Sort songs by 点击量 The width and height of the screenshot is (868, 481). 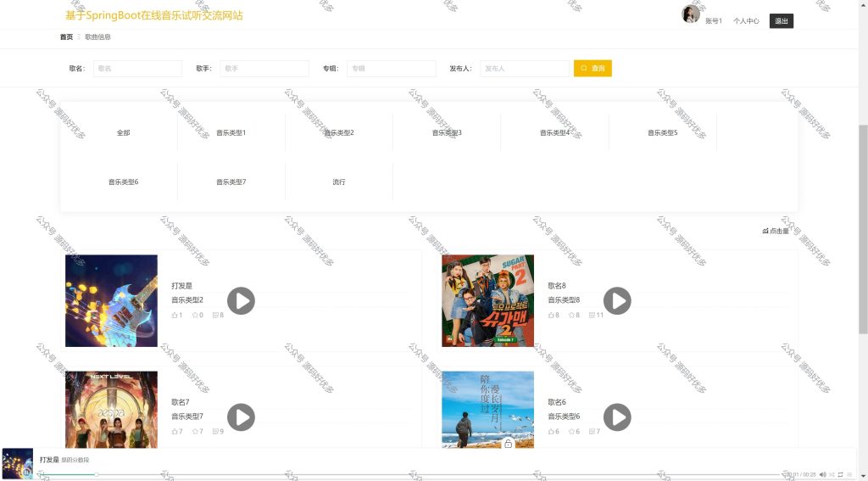776,231
